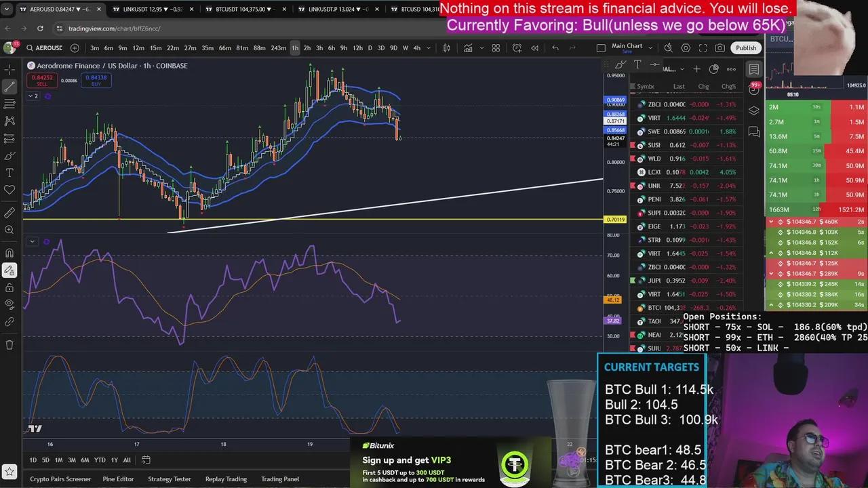868x488 pixels.
Task: Click the bar replay rewind icon
Action: point(535,47)
